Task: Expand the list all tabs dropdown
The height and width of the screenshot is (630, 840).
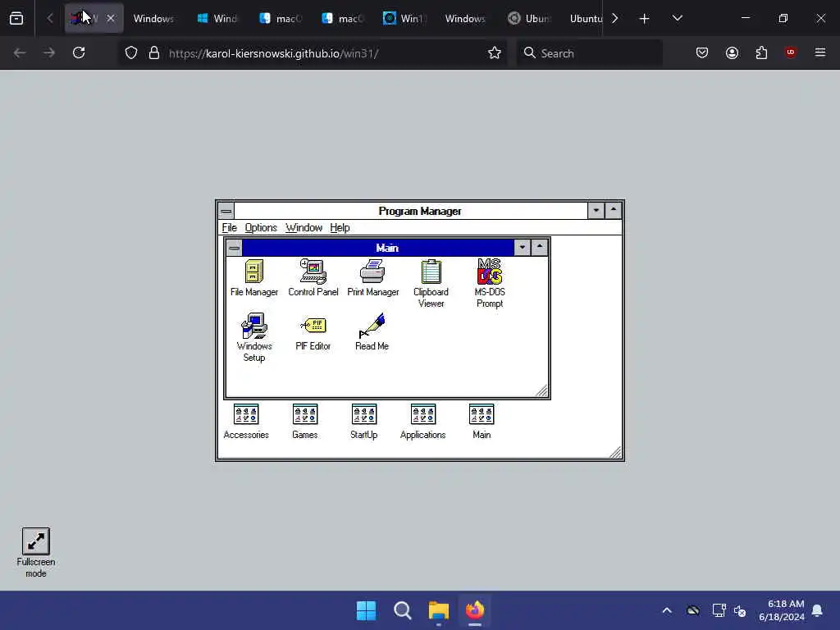Action: 677,18
